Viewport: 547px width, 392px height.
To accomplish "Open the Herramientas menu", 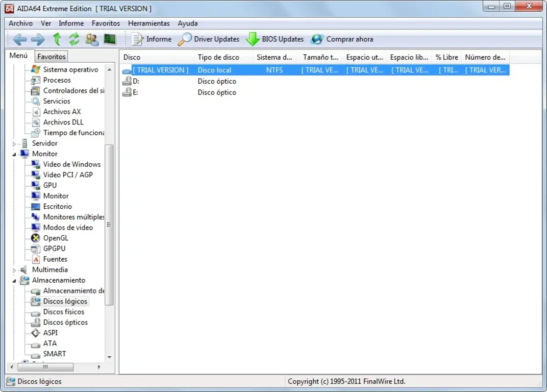I will pyautogui.click(x=149, y=23).
